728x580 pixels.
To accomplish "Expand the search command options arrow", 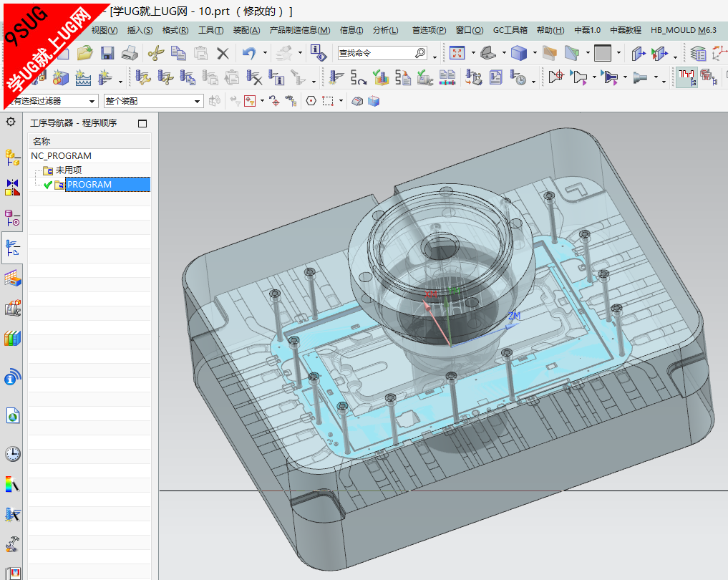I will 435,57.
